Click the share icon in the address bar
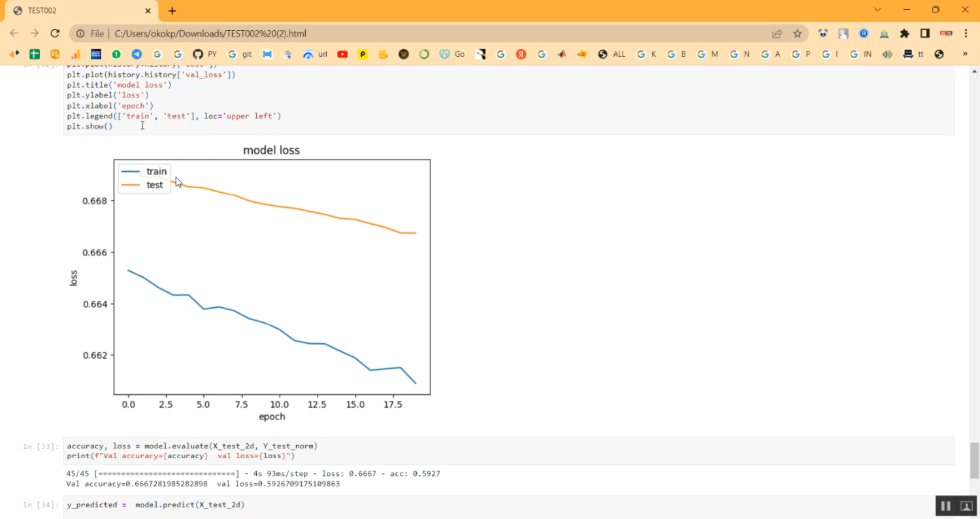Image resolution: width=980 pixels, height=519 pixels. pyautogui.click(x=776, y=33)
